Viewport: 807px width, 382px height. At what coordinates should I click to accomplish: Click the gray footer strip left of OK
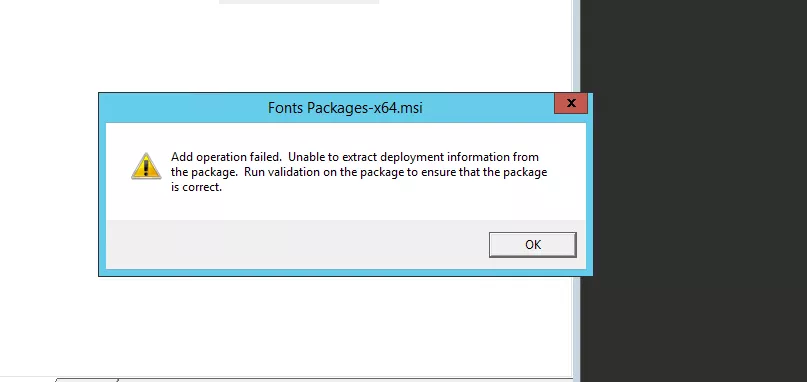tap(296, 245)
